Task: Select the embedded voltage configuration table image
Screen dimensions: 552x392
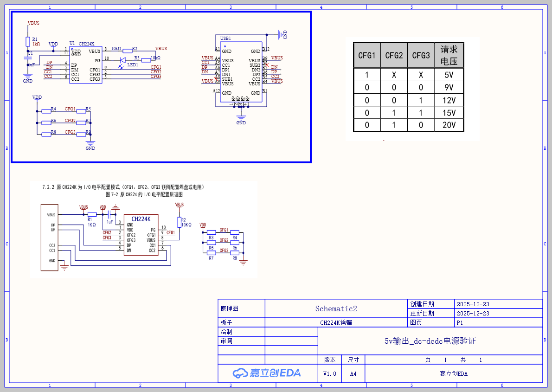Action: pos(412,89)
